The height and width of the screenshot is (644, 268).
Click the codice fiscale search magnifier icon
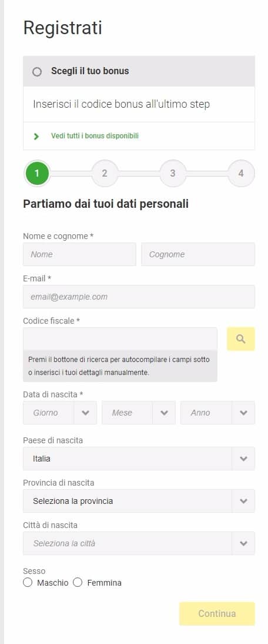click(x=241, y=339)
